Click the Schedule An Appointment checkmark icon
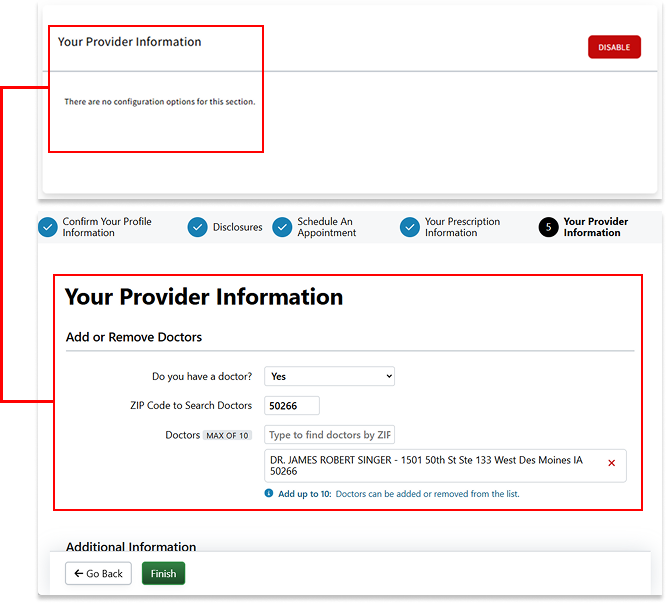Image resolution: width=666 pixels, height=603 pixels. click(282, 227)
